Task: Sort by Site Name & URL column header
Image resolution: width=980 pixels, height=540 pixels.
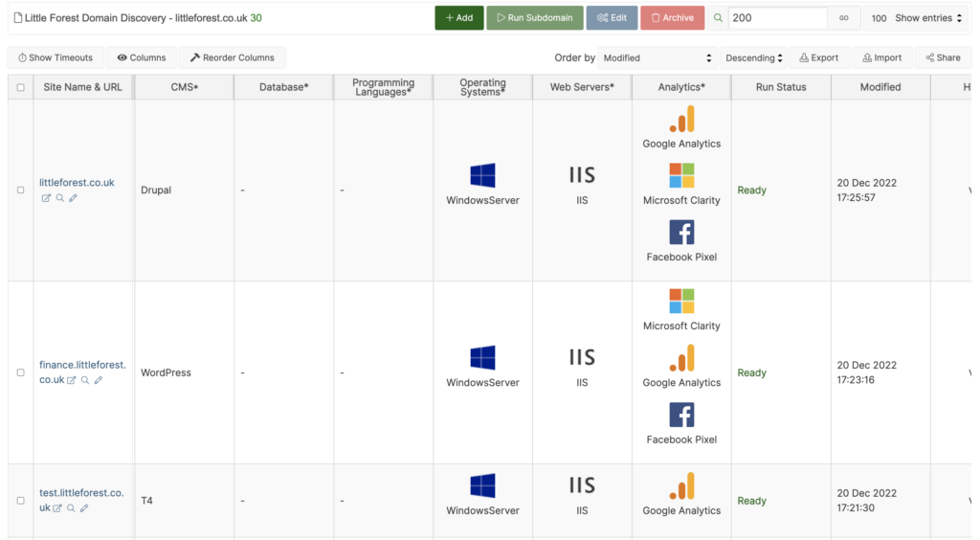Action: click(x=82, y=87)
